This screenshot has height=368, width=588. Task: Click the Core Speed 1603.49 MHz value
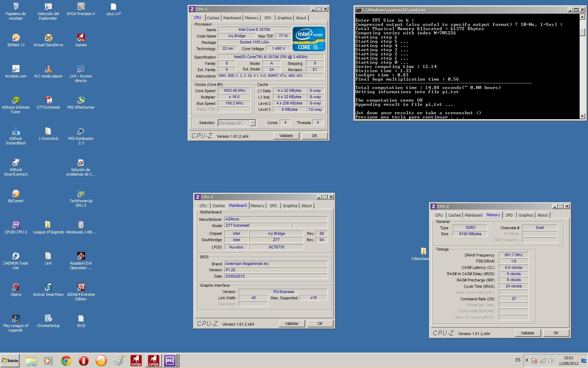click(x=234, y=90)
